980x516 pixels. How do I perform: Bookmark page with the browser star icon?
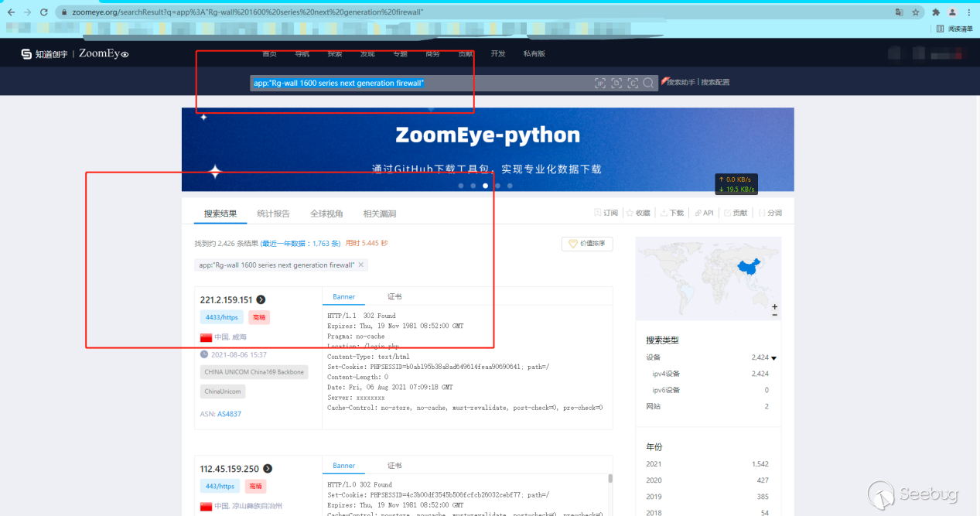(915, 12)
